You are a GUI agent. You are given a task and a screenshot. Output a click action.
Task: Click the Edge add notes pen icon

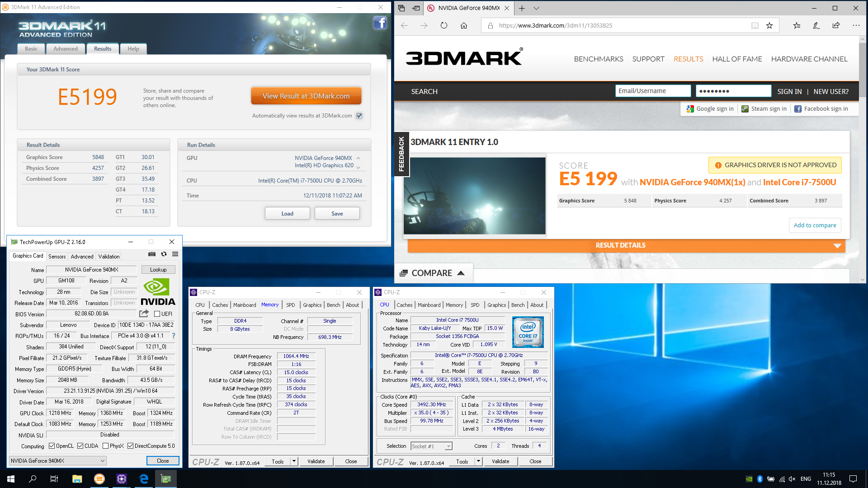point(816,25)
